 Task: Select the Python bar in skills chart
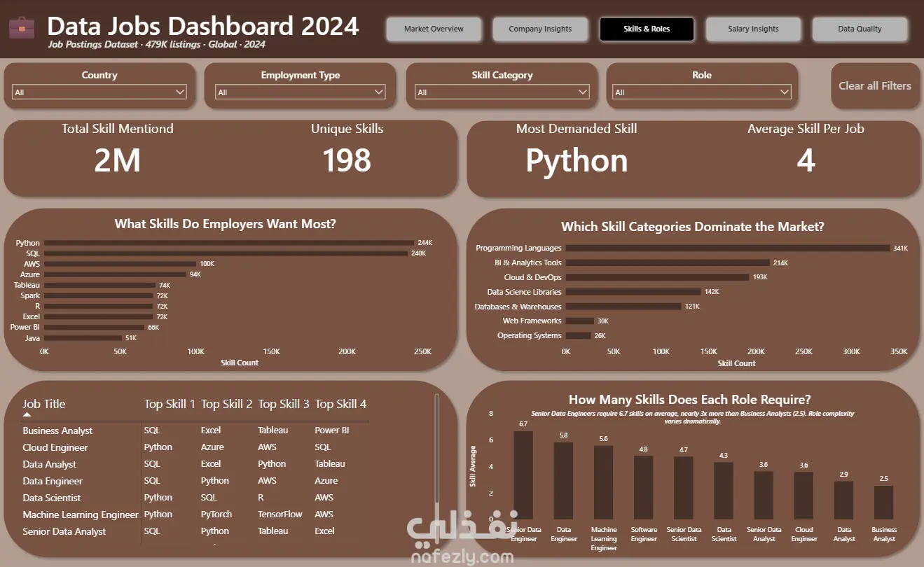[229, 243]
